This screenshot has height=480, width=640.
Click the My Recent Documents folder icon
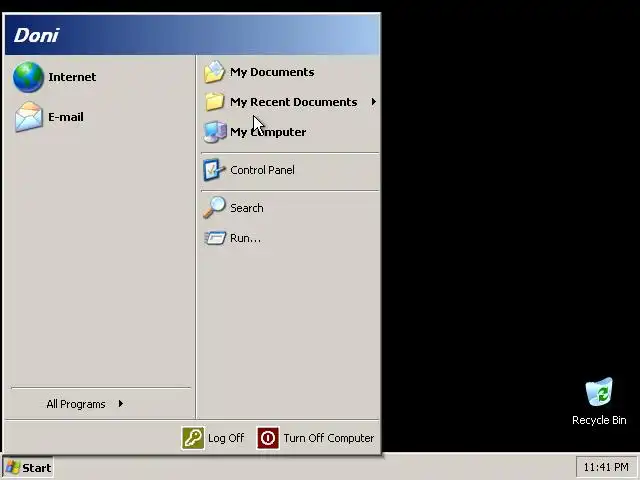click(214, 102)
